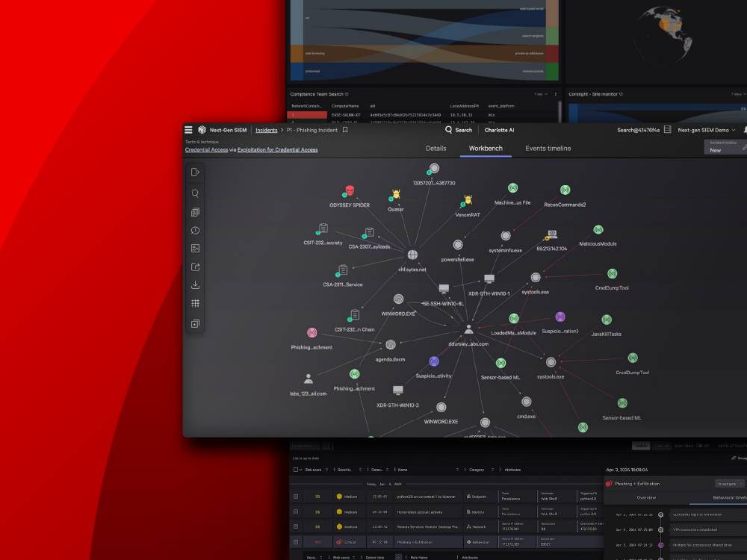Screen dimensions: 747x560
Task: Toggle the Quick filters Off switch
Action: click(699, 445)
